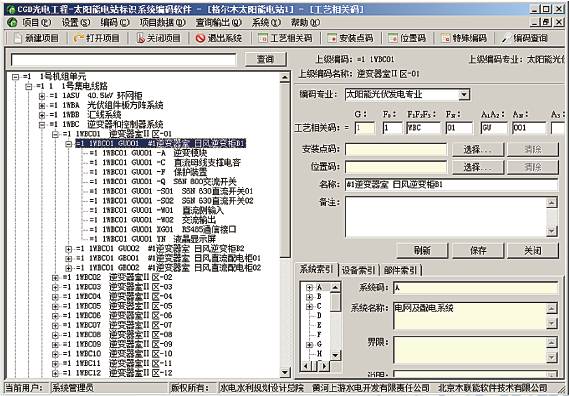The height and width of the screenshot is (396, 569).
Task: Expand the 1WBC05 逆变器室II区-05 node
Action: point(56,306)
